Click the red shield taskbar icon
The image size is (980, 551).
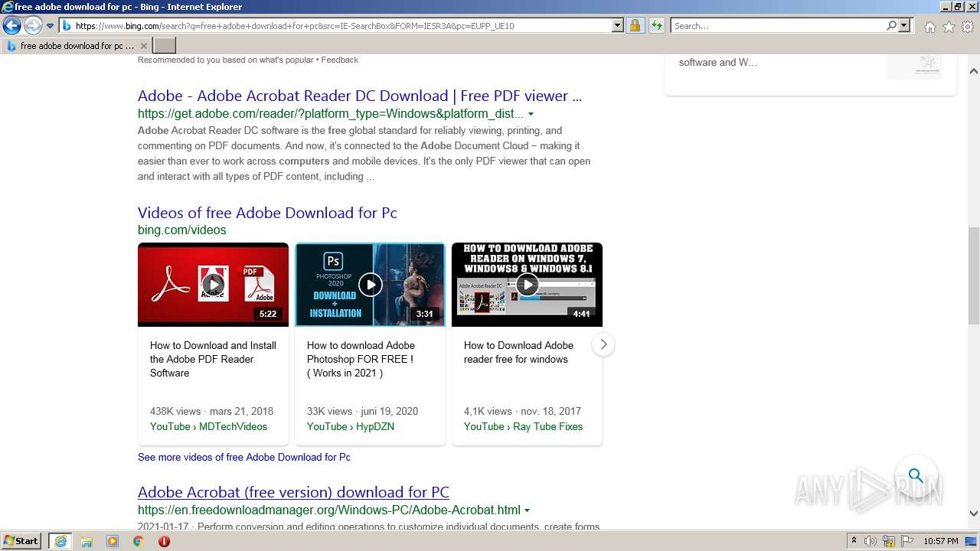tap(164, 541)
